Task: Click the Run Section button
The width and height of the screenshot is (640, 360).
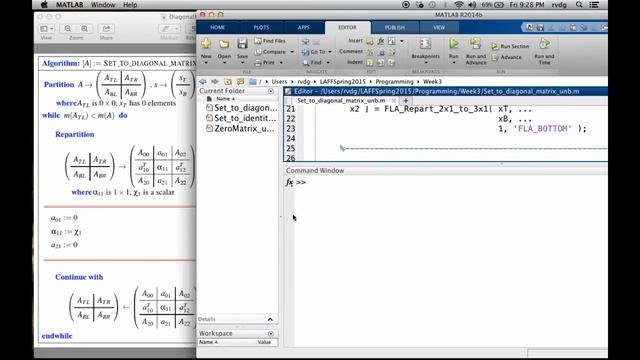Action: [510, 46]
